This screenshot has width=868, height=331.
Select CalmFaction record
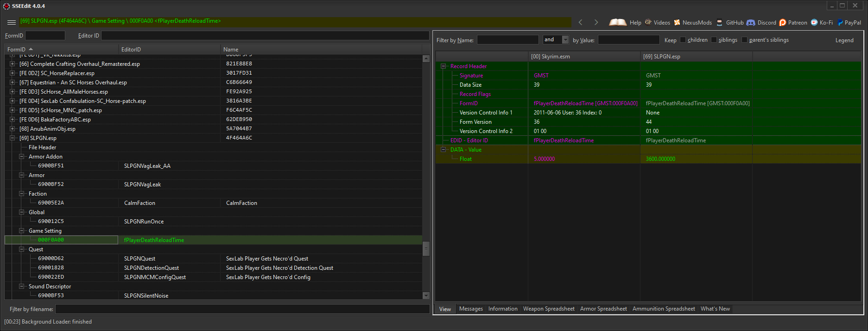click(x=139, y=203)
